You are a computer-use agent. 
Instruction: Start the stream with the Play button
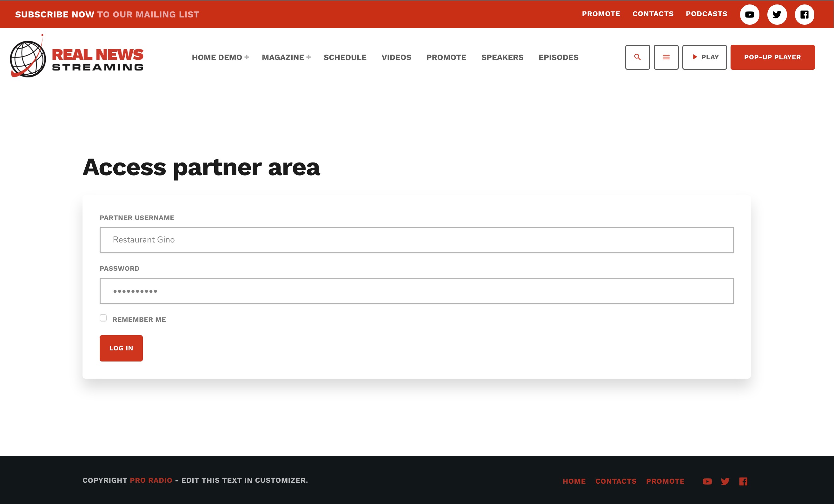pyautogui.click(x=705, y=57)
